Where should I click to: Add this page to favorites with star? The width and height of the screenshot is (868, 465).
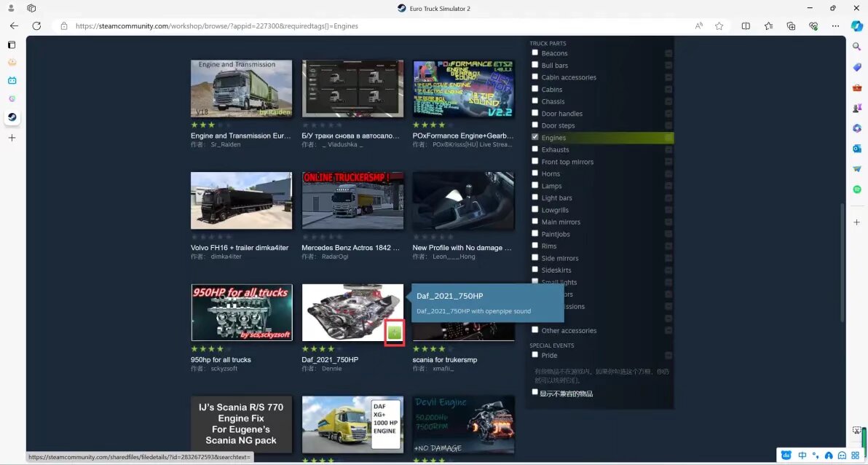[719, 26]
